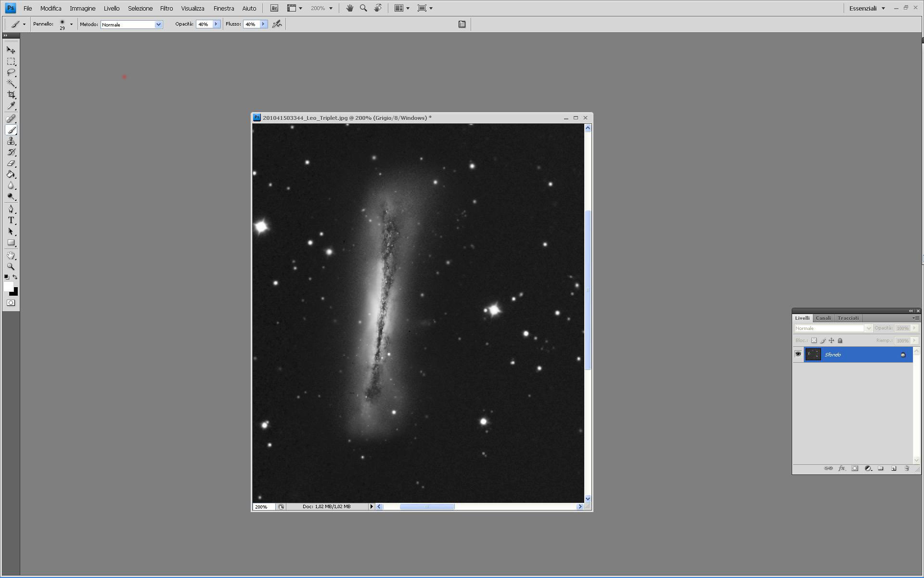The height and width of the screenshot is (578, 924).
Task: Click the magnifier Zoom icon in application bar
Action: tap(364, 8)
